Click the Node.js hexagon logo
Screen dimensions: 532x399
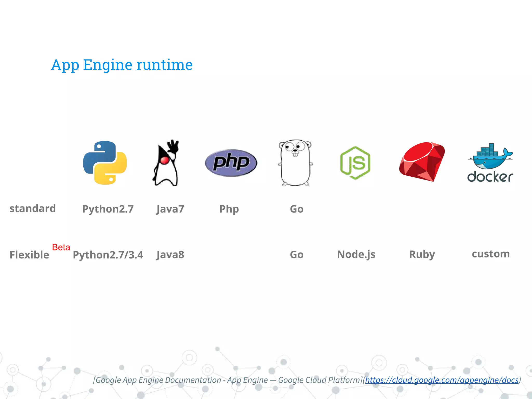tap(355, 163)
